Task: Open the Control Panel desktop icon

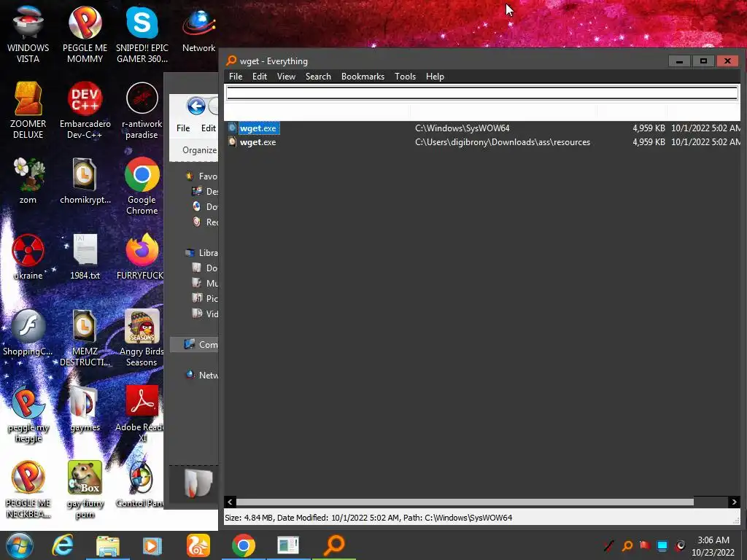Action: [x=141, y=483]
